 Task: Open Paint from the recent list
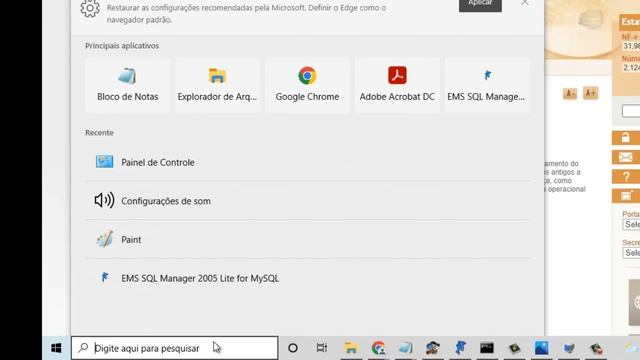click(x=307, y=240)
